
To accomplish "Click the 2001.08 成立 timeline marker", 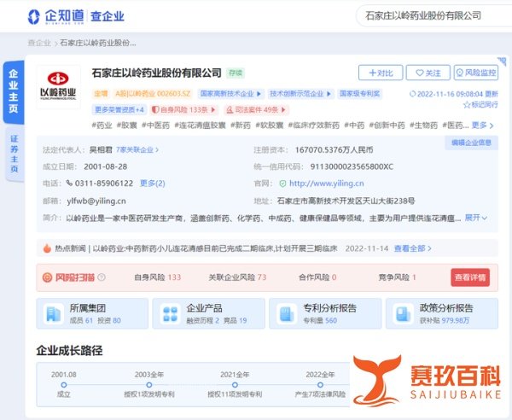I will (x=64, y=385).
